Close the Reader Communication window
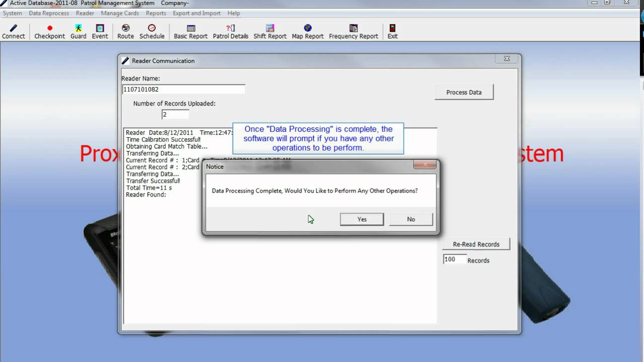Screen dimensions: 644x362 pos(507,59)
